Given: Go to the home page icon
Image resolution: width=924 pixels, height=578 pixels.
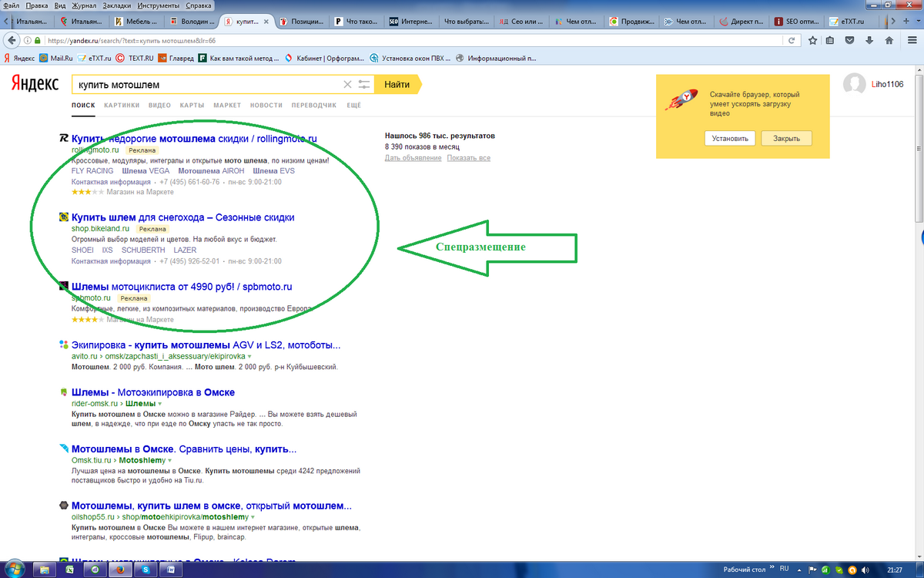Looking at the screenshot, I should click(x=889, y=40).
